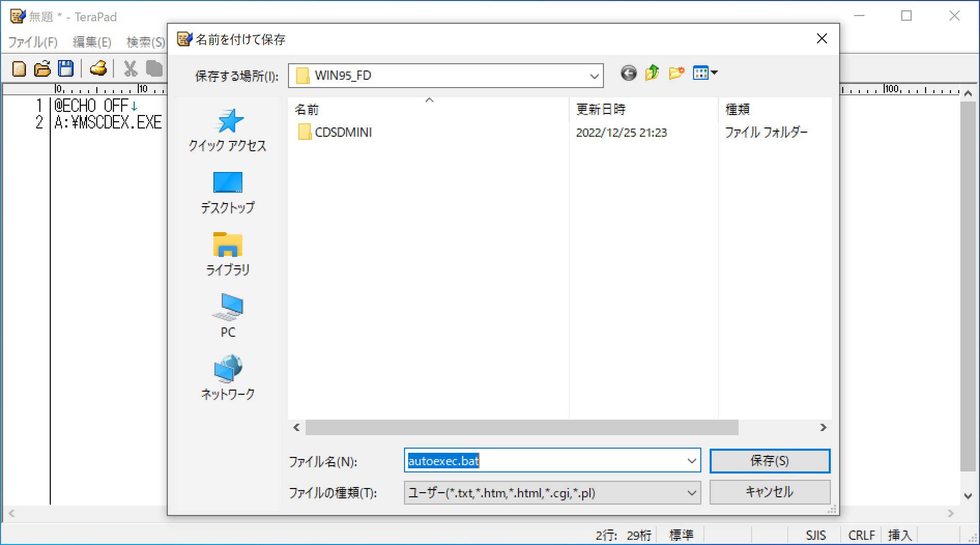Click the Cut scissors icon in TeraPad toolbar
980x545 pixels.
[130, 69]
